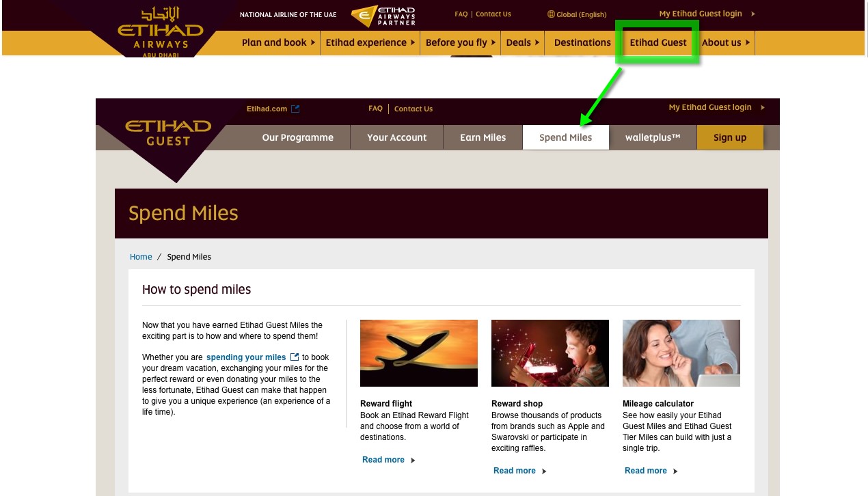
Task: Click the Reward shop child thumbnail
Action: 550,353
